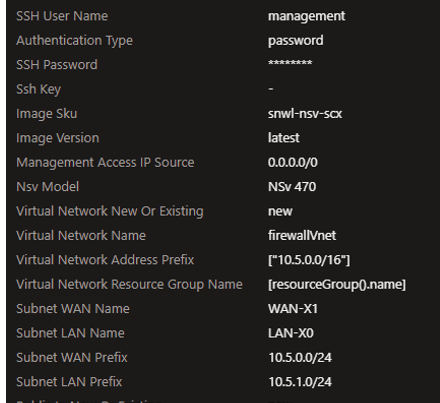Select the 'new' virtual network value

click(x=280, y=211)
